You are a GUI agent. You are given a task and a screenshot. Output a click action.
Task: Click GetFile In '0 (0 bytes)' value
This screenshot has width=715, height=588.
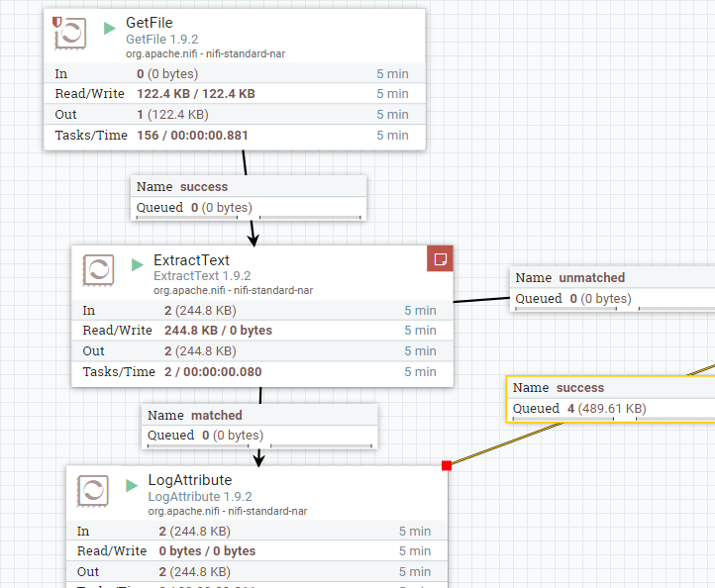(x=167, y=74)
